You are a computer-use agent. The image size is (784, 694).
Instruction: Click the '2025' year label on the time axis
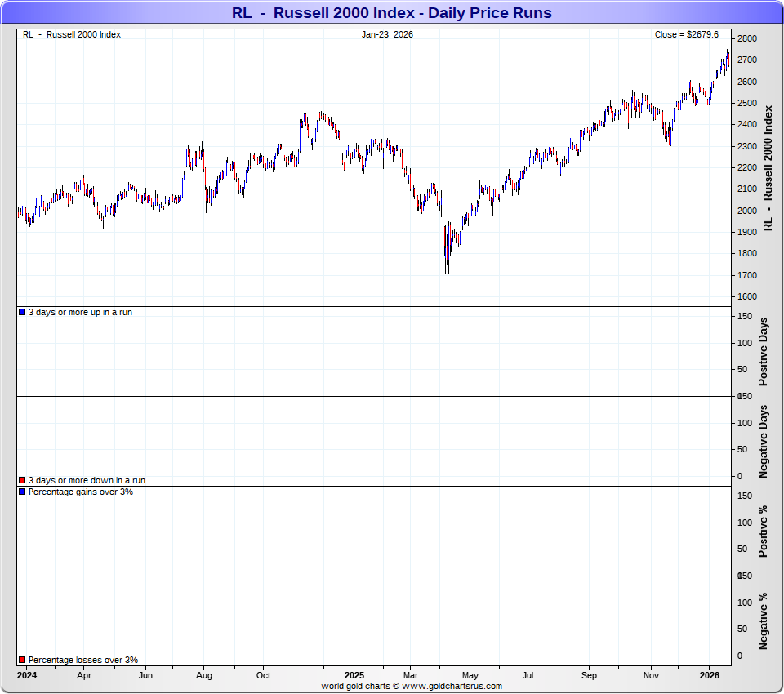(x=354, y=675)
